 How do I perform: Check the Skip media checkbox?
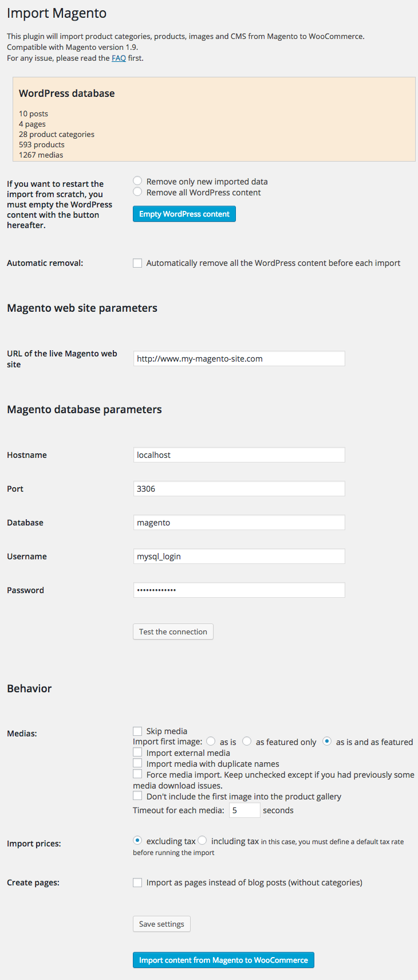[x=137, y=731]
